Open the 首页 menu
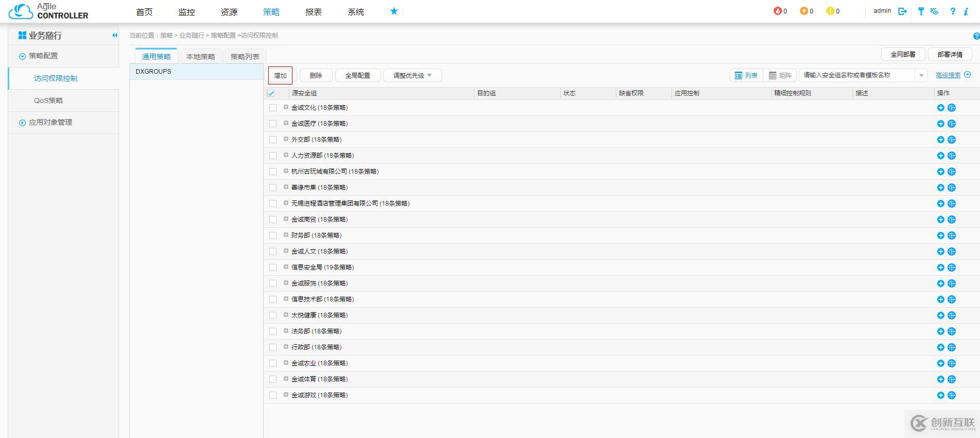The image size is (980, 438). (144, 12)
